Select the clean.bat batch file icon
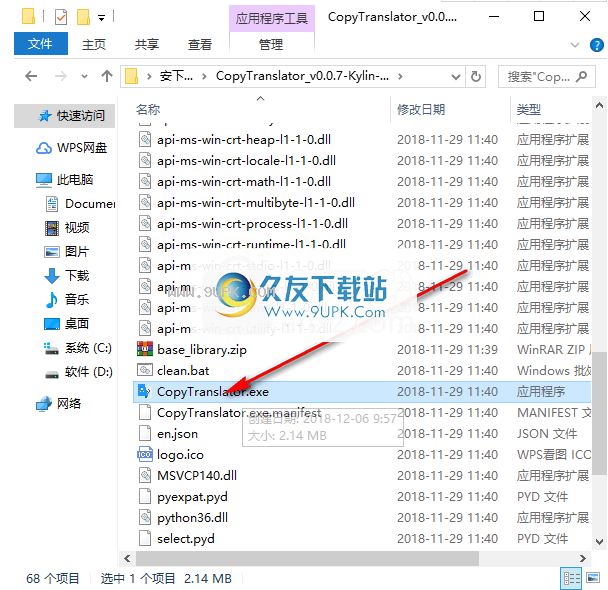 145,370
